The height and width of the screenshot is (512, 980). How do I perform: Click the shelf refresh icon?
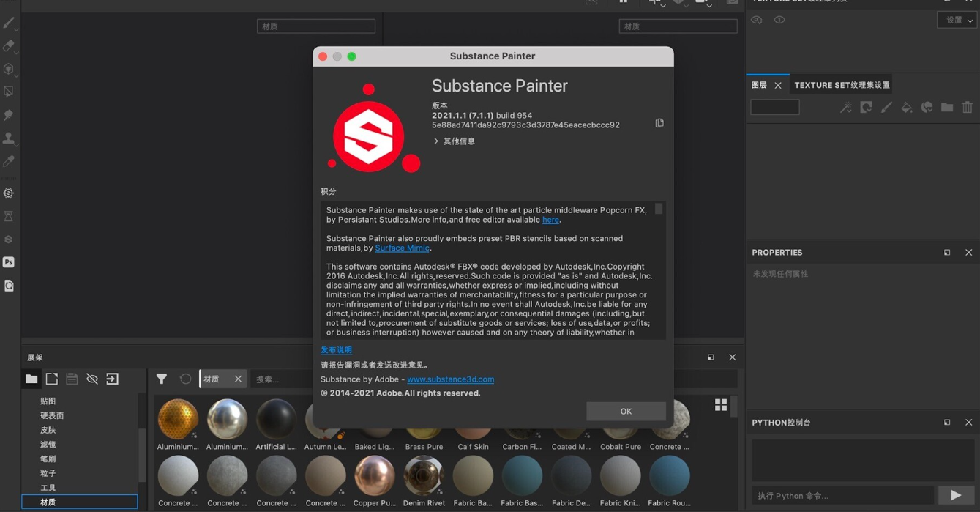[x=185, y=379]
